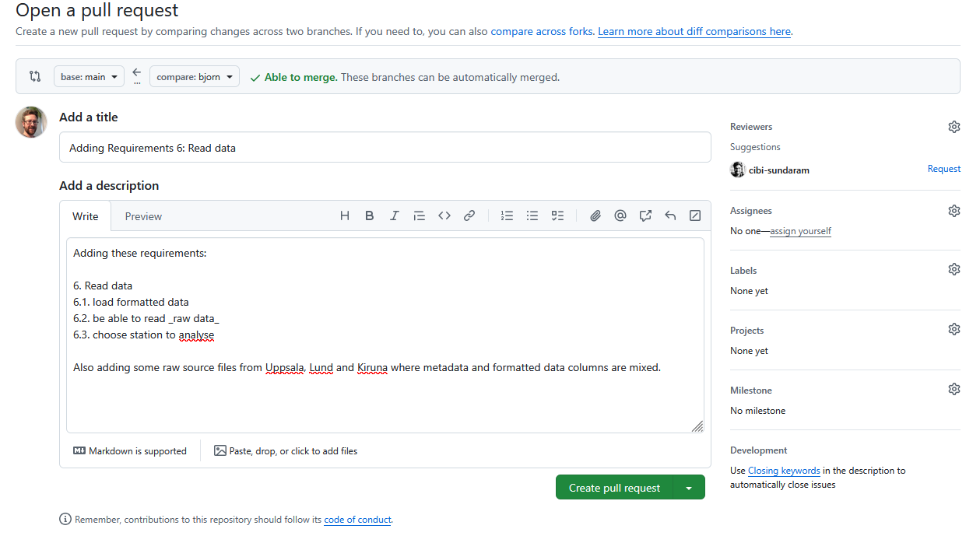The height and width of the screenshot is (543, 980).
Task: Click the attach files paperclip icon
Action: [595, 216]
